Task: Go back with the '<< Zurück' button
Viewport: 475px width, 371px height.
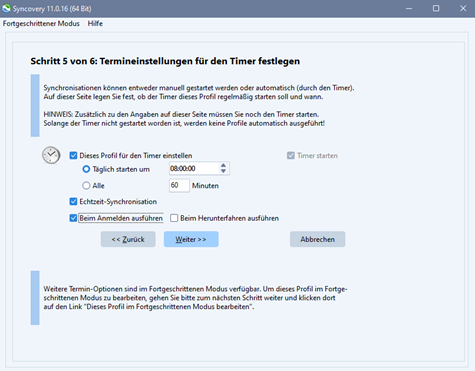Action: (128, 239)
